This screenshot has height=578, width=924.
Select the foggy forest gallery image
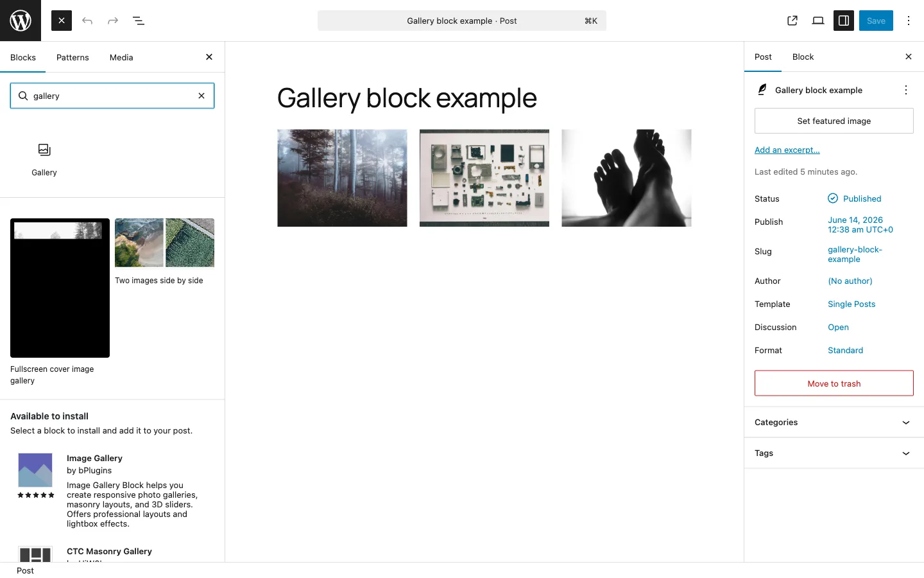(342, 178)
